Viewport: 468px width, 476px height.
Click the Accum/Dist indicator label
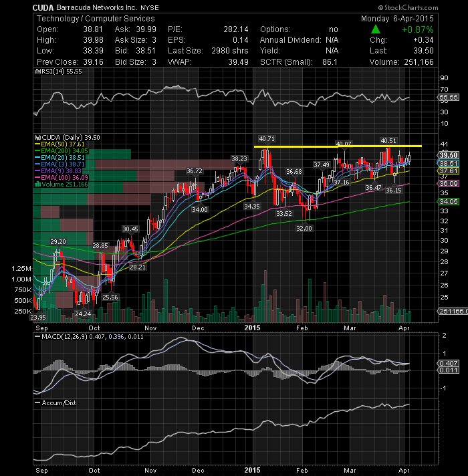59,403
